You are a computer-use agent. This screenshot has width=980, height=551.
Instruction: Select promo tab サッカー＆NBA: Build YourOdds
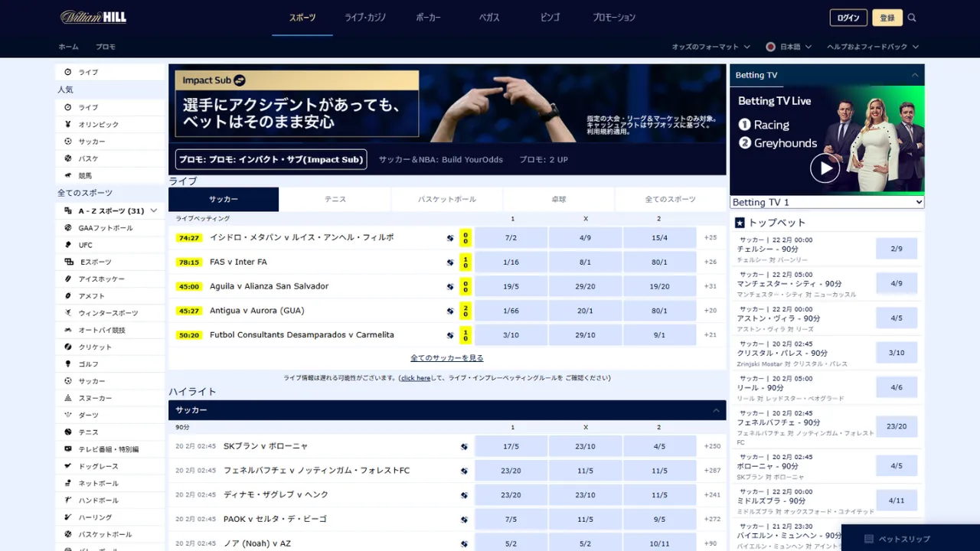click(441, 159)
